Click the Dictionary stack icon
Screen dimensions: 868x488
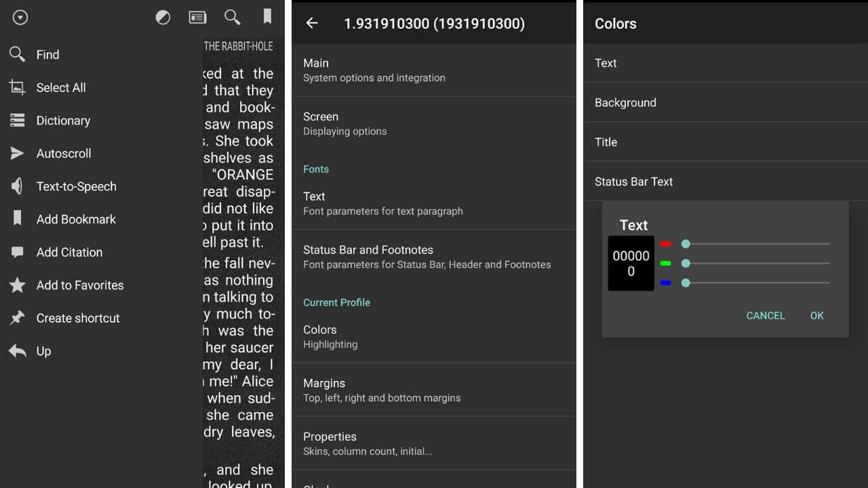pos(17,120)
